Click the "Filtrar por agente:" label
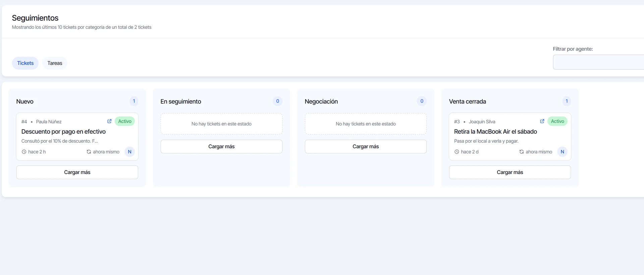Viewport: 644px width, 275px height. coord(573,49)
